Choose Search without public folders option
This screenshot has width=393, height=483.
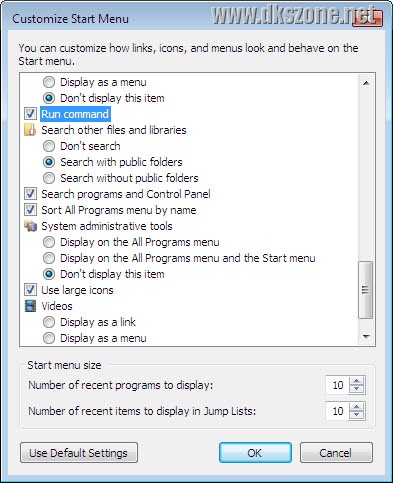click(x=49, y=178)
